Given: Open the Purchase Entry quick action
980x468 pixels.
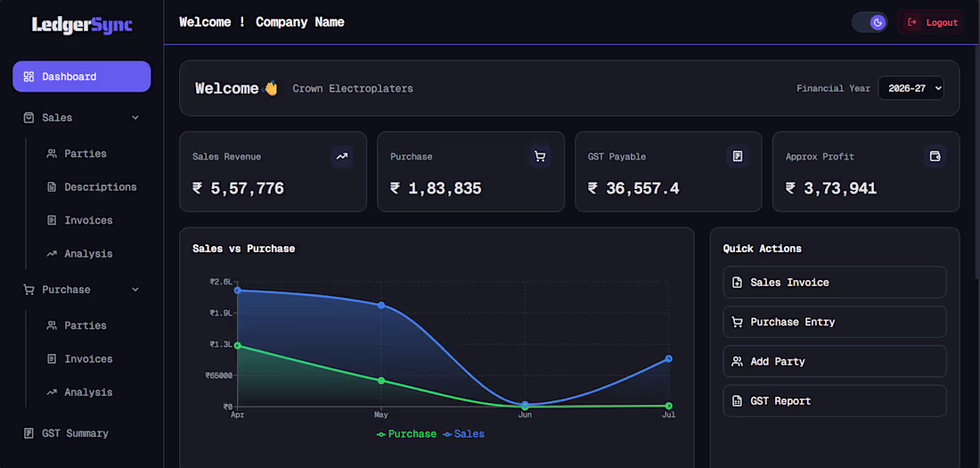Looking at the screenshot, I should click(x=835, y=322).
